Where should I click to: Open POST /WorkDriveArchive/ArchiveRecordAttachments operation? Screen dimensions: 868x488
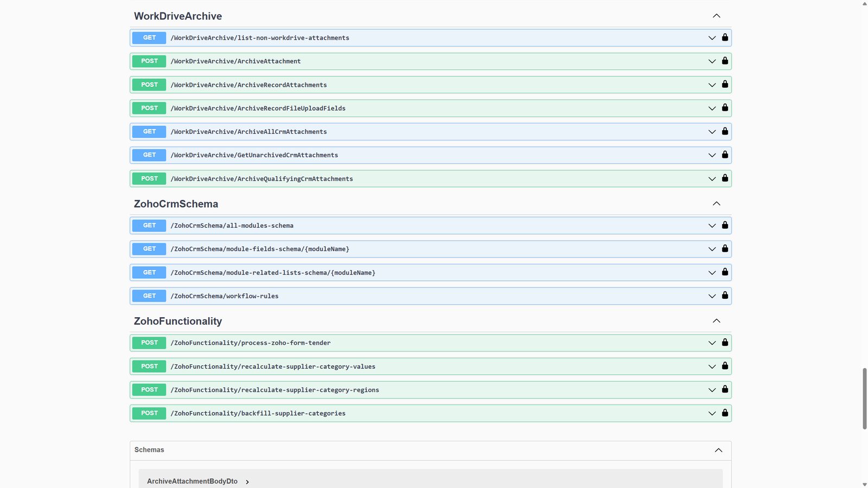click(431, 85)
